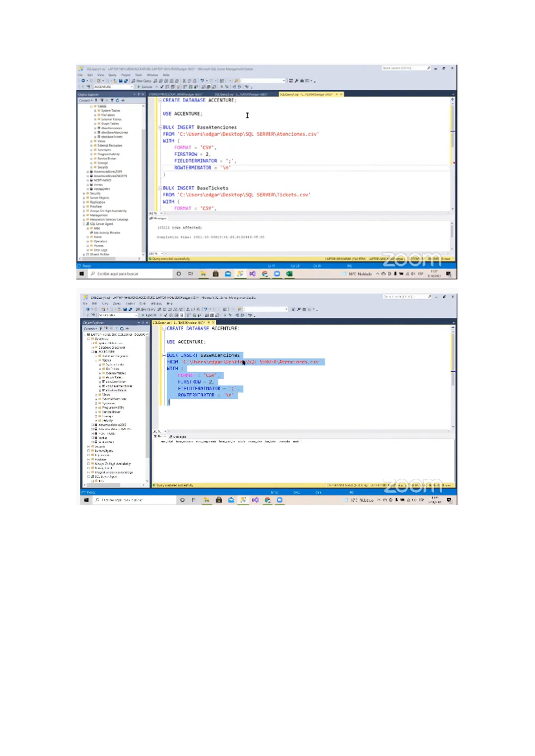Click filter icon in upper Object Explorer toolbar

(x=112, y=100)
